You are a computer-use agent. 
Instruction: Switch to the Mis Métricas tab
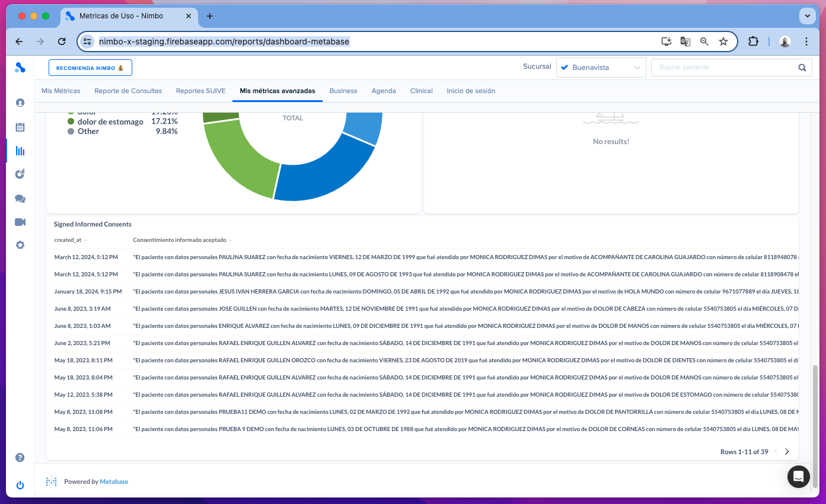click(61, 91)
